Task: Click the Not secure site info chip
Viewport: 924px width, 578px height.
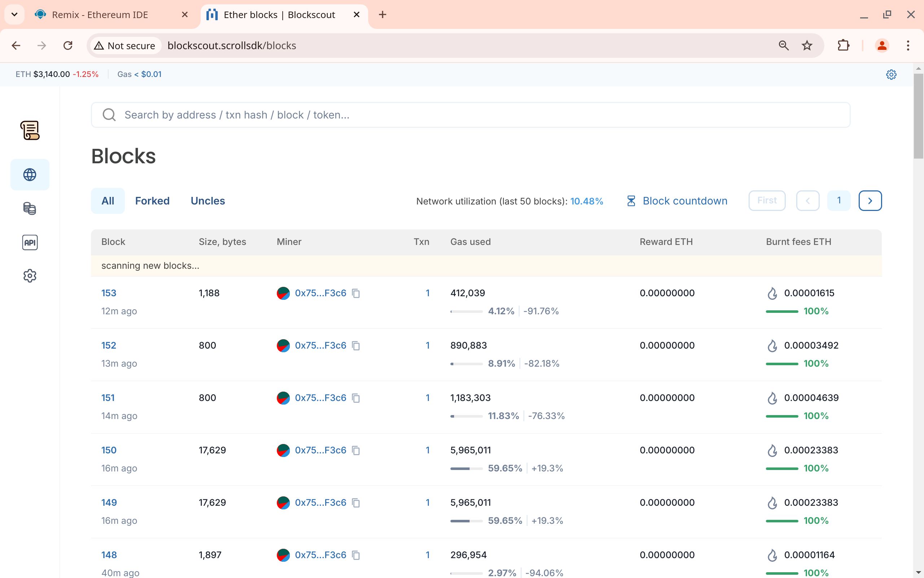Action: (x=125, y=46)
